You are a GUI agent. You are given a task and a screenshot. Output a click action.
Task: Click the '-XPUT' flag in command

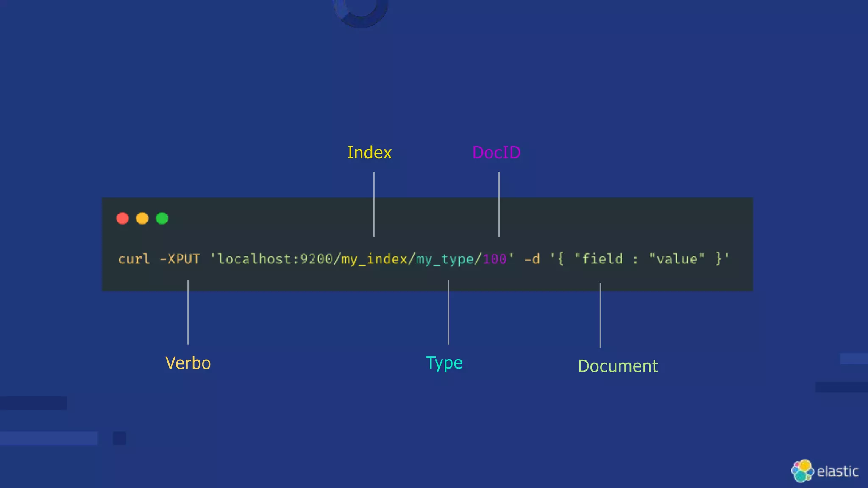[180, 259]
